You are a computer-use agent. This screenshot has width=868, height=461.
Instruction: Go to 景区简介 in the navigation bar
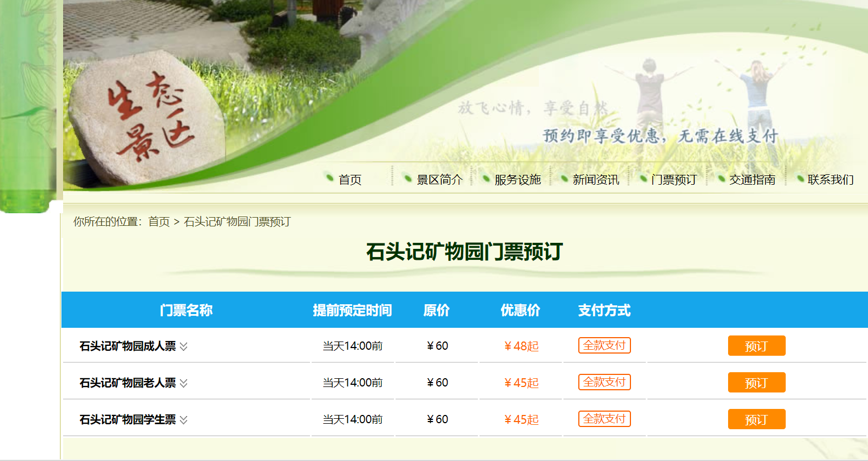tap(439, 180)
